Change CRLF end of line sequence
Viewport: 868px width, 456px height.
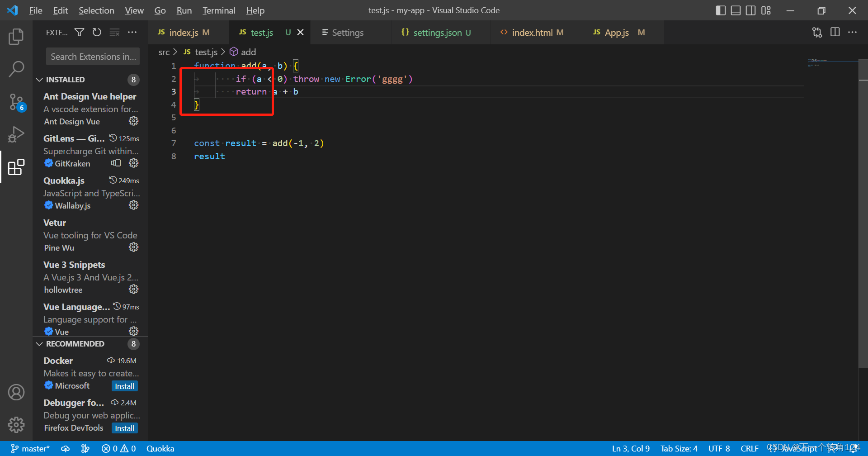click(x=749, y=449)
